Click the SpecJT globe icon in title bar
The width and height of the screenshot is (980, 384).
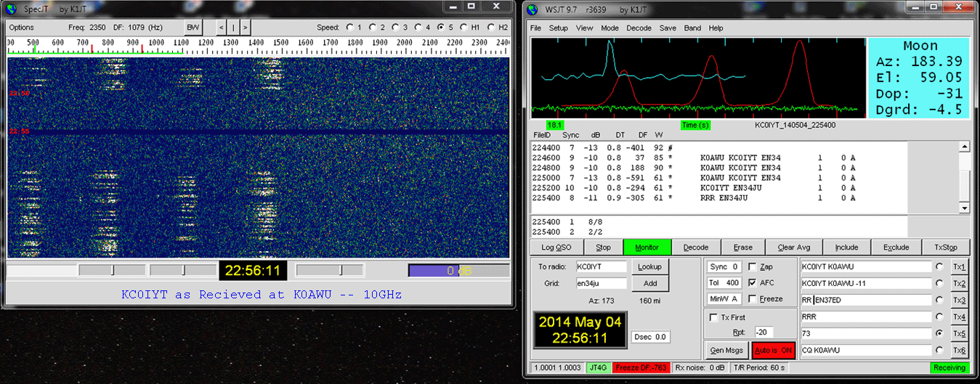12,9
